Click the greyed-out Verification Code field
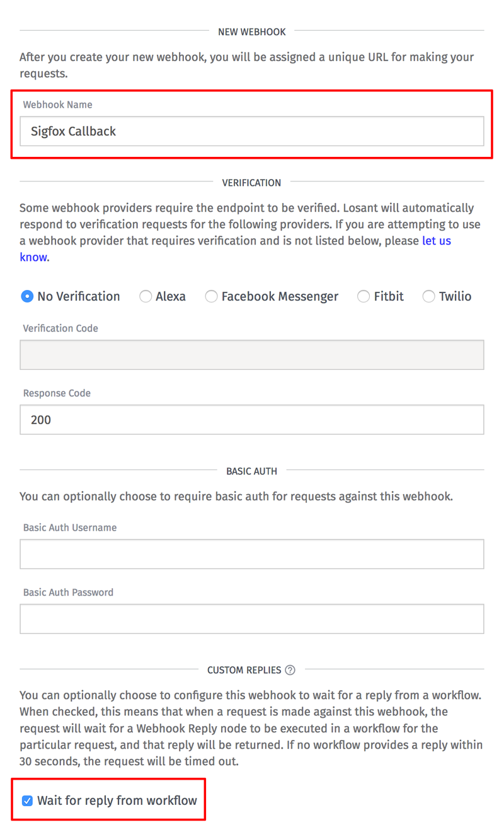 (x=252, y=355)
